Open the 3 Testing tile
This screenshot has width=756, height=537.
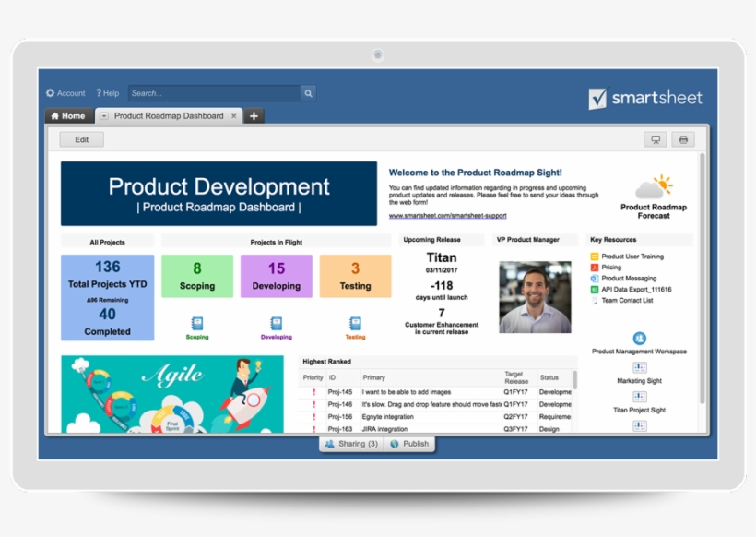(355, 276)
